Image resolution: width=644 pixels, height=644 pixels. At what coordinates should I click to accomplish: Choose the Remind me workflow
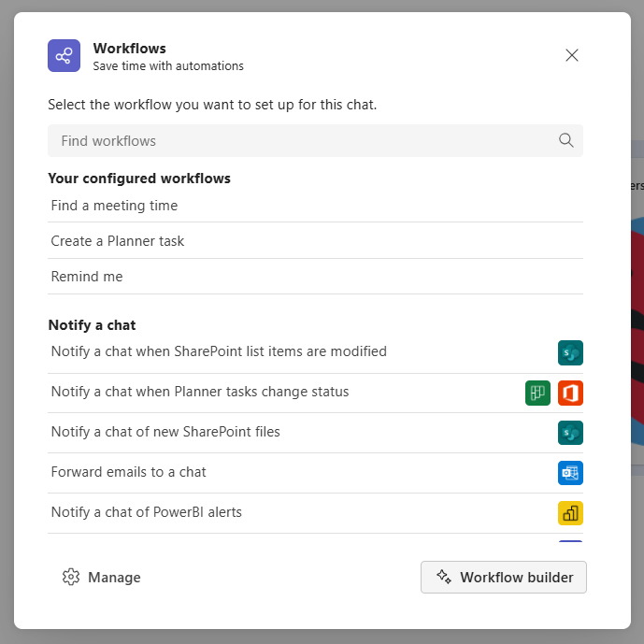coord(315,277)
